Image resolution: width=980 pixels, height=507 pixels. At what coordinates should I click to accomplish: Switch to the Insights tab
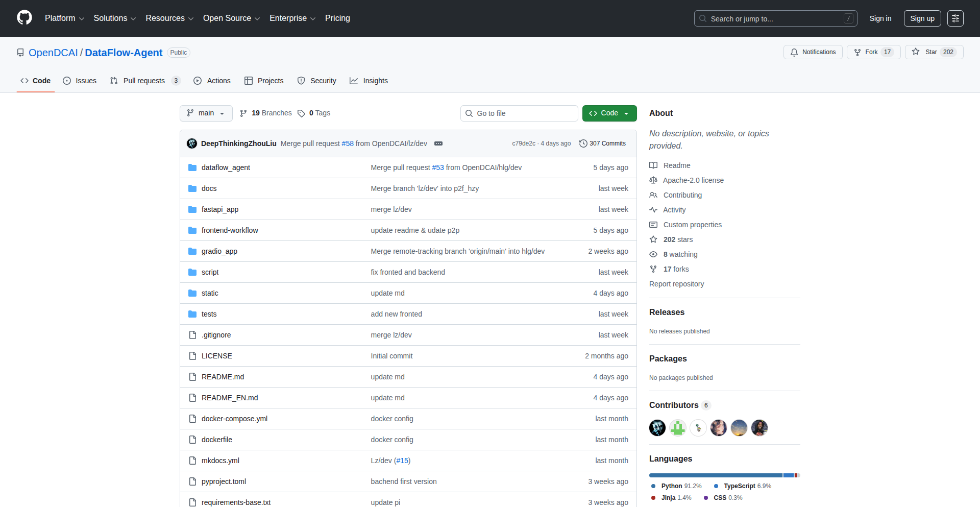click(x=369, y=81)
